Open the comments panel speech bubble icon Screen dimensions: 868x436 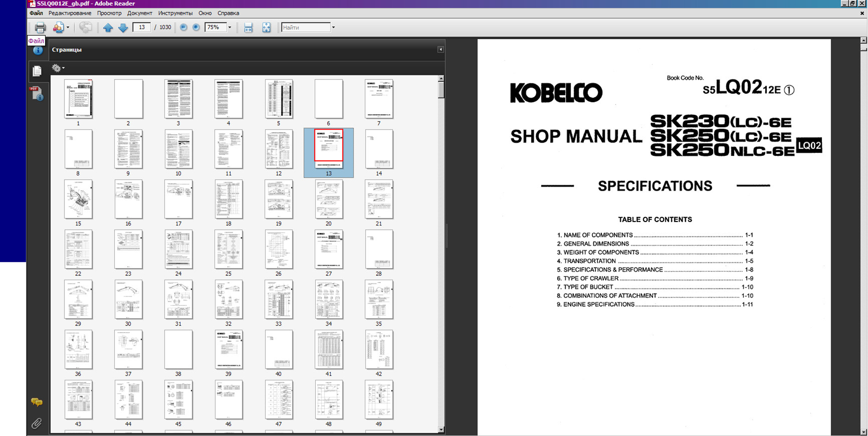coord(37,402)
